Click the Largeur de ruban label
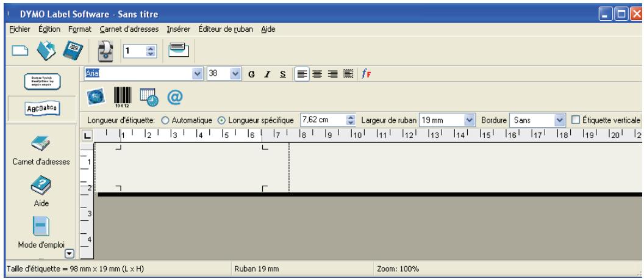 click(x=389, y=120)
